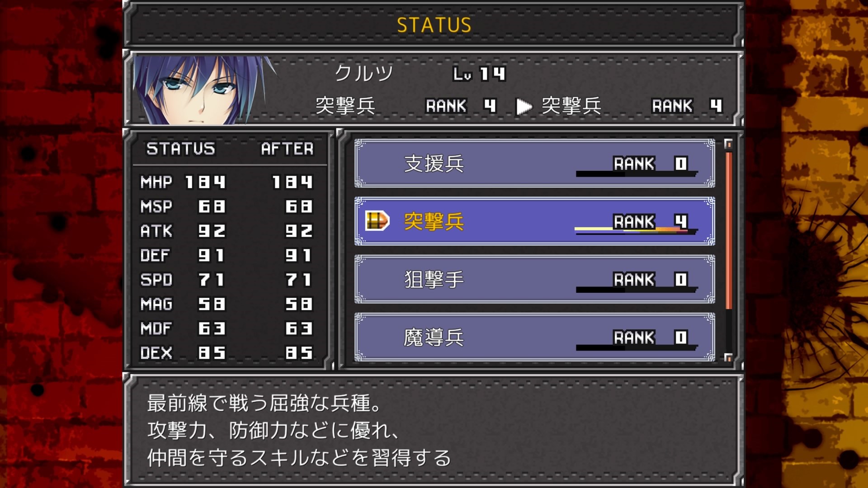Click the bullet cursor icon beside 突撃兵
Image resolution: width=868 pixels, height=488 pixels.
pyautogui.click(x=377, y=221)
